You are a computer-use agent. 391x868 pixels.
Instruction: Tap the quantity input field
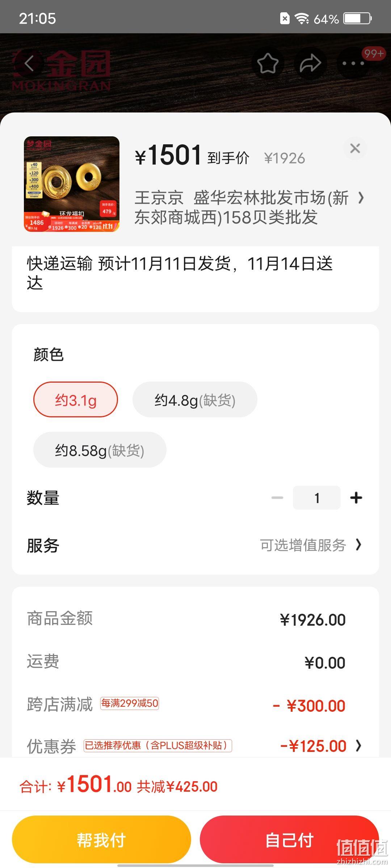coord(317,498)
